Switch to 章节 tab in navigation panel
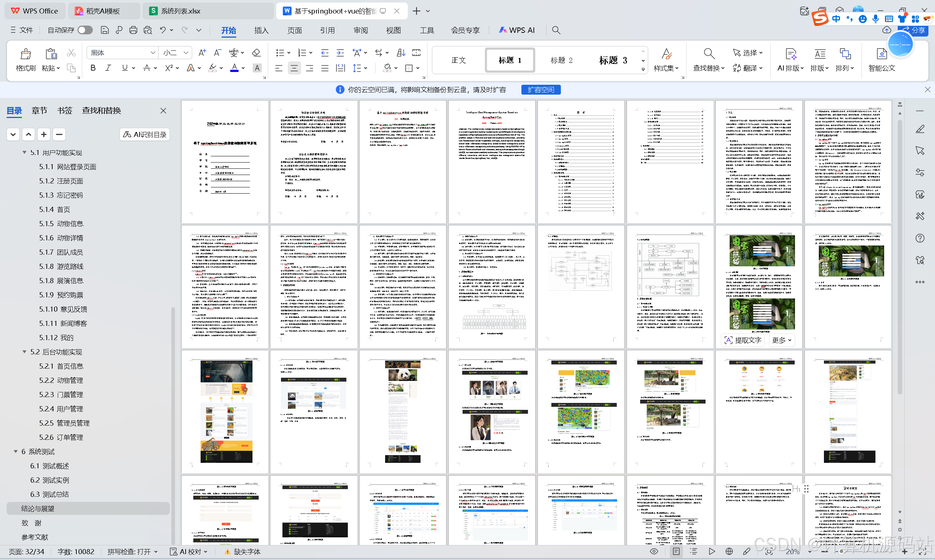Screen dimensions: 935x560 pos(39,111)
